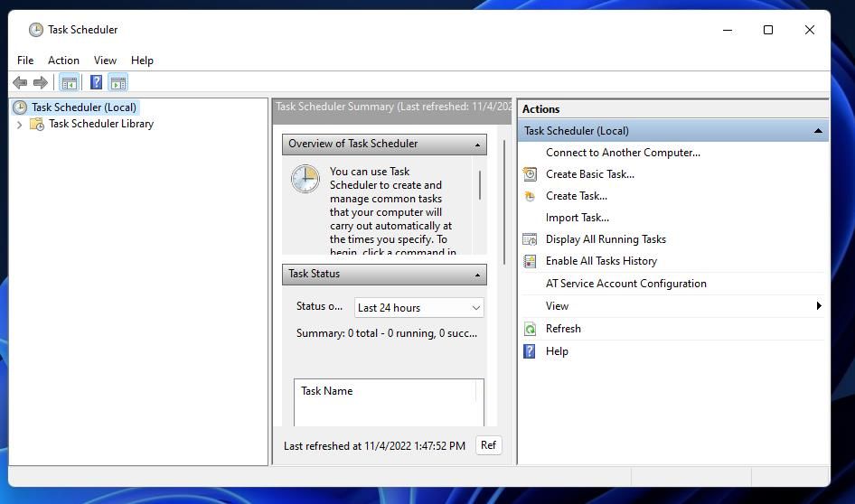Click Refresh in the Actions pane
855x504 pixels.
[563, 329]
